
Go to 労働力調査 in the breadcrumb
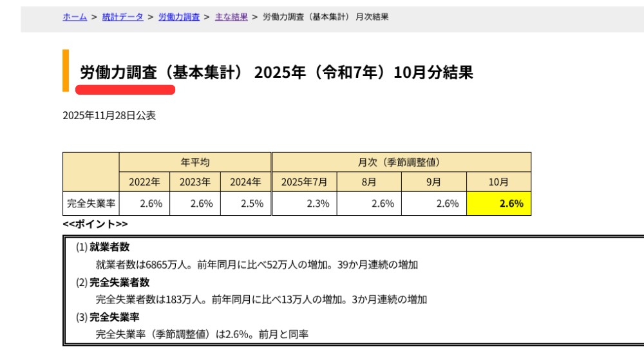pyautogui.click(x=178, y=17)
